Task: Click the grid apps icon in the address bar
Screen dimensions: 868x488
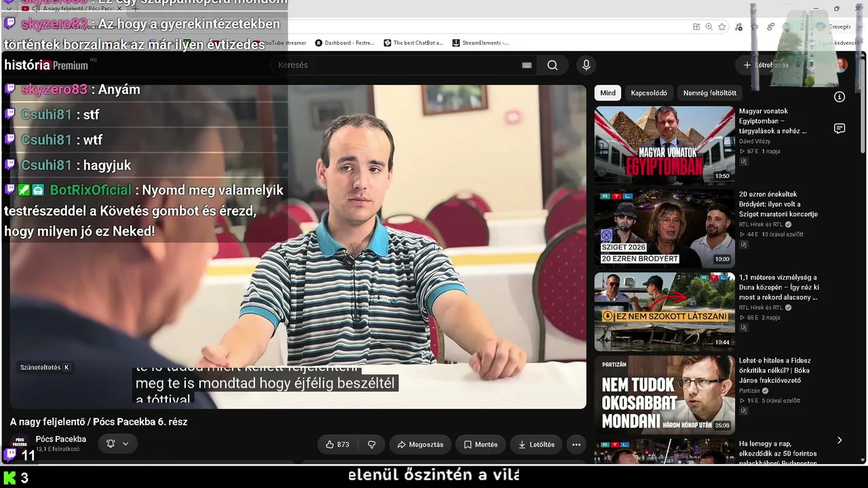Action: tap(696, 26)
